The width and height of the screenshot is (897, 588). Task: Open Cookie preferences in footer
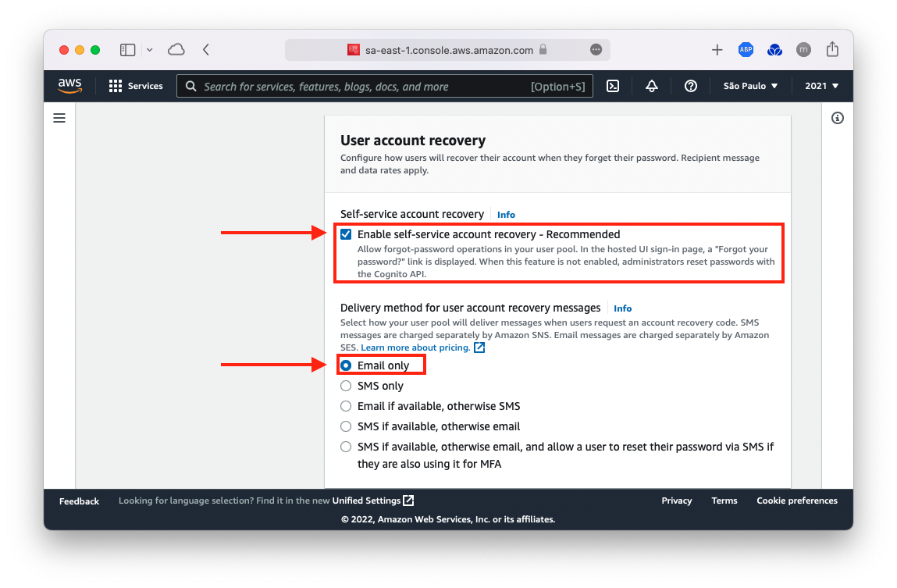pos(797,501)
